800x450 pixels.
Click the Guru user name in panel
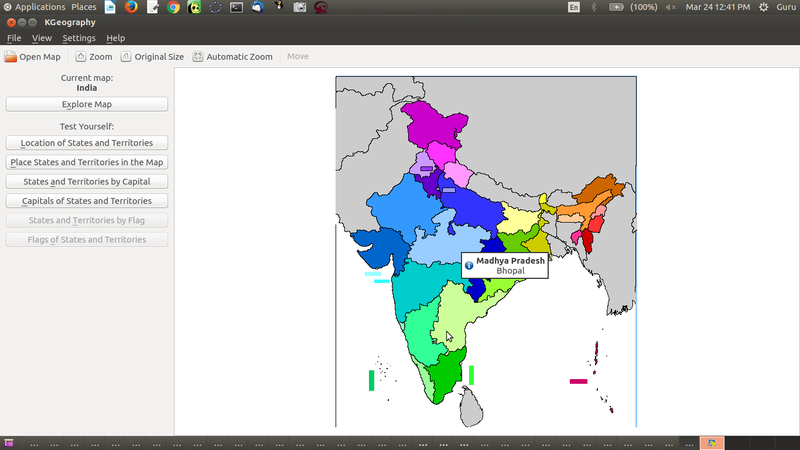(786, 7)
